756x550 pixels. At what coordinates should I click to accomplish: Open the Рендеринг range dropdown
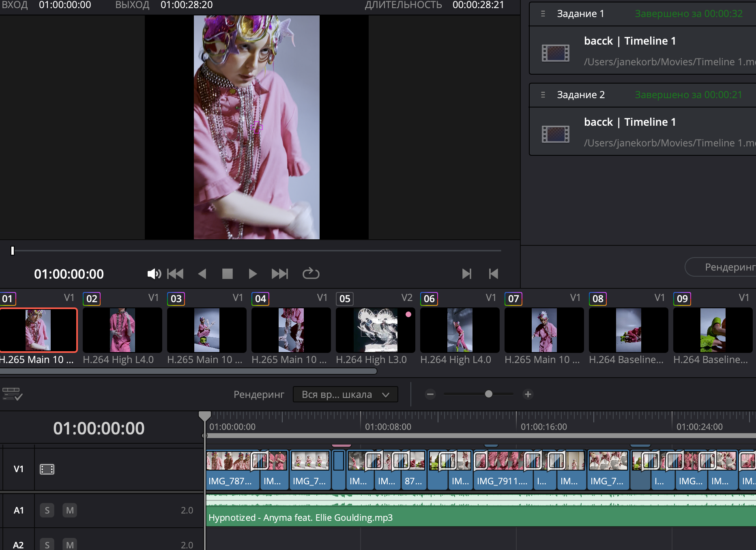point(346,394)
